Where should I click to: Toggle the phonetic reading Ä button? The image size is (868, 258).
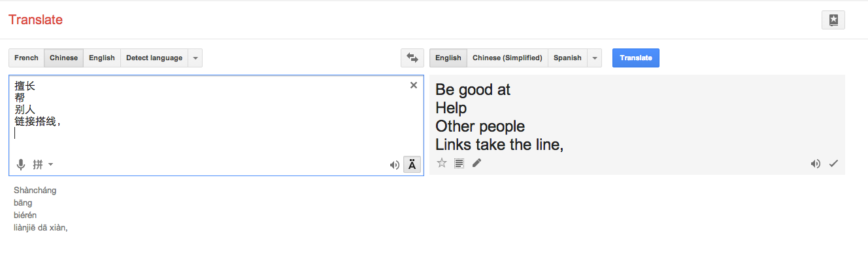[412, 164]
